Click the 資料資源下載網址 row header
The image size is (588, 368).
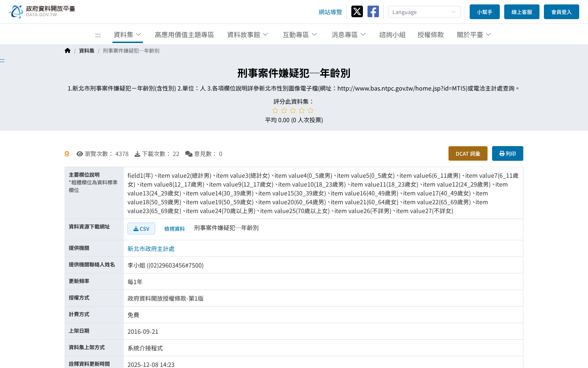coord(89,227)
